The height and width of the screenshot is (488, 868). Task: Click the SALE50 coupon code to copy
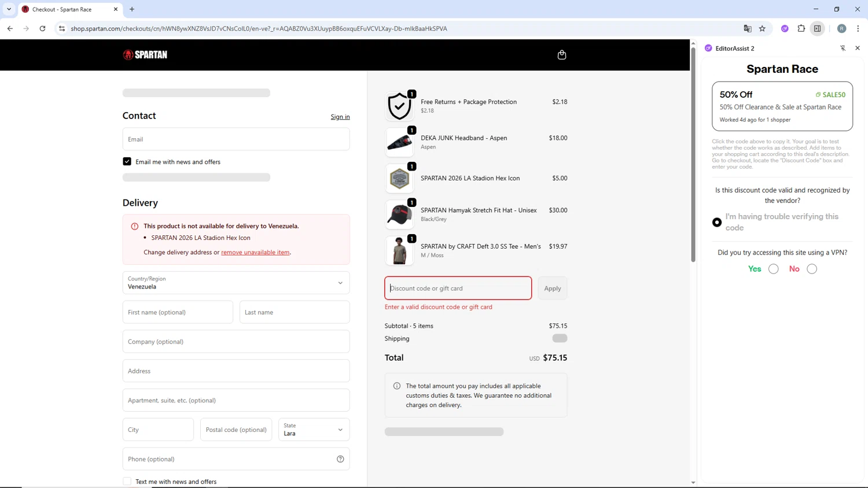coord(831,95)
